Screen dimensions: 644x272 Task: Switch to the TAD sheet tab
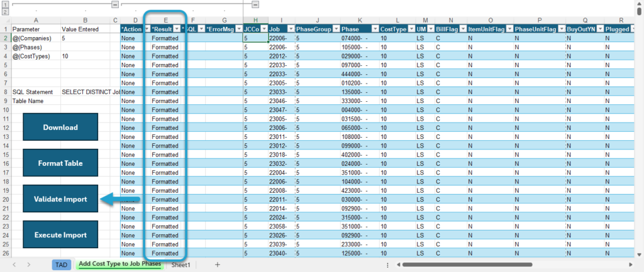pos(61,264)
